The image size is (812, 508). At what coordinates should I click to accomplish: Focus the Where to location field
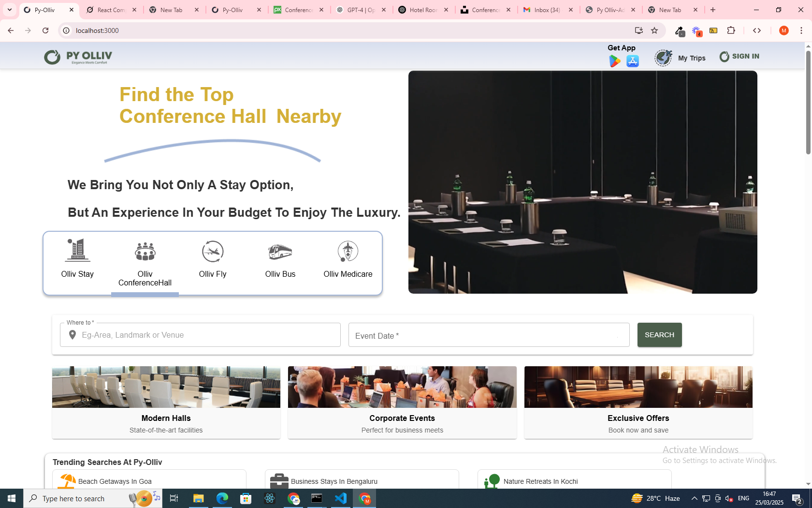(208, 335)
